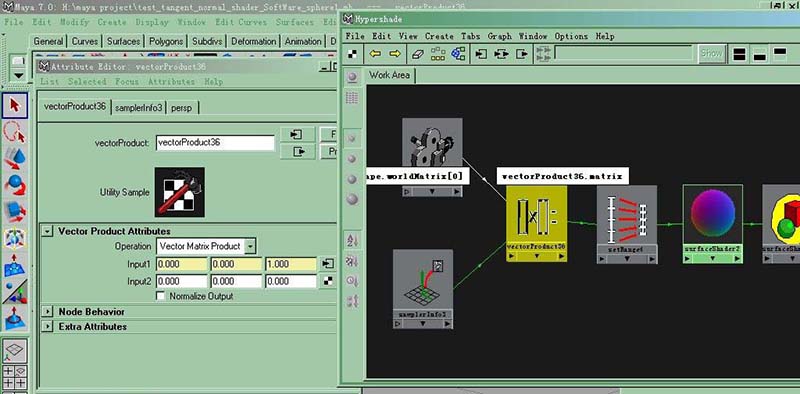
Task: Click the vectorProduct name field
Action: pyautogui.click(x=215, y=143)
